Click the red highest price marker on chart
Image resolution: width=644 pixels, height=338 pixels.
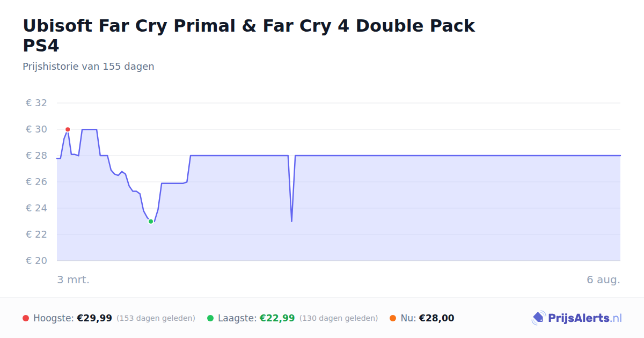(x=68, y=129)
